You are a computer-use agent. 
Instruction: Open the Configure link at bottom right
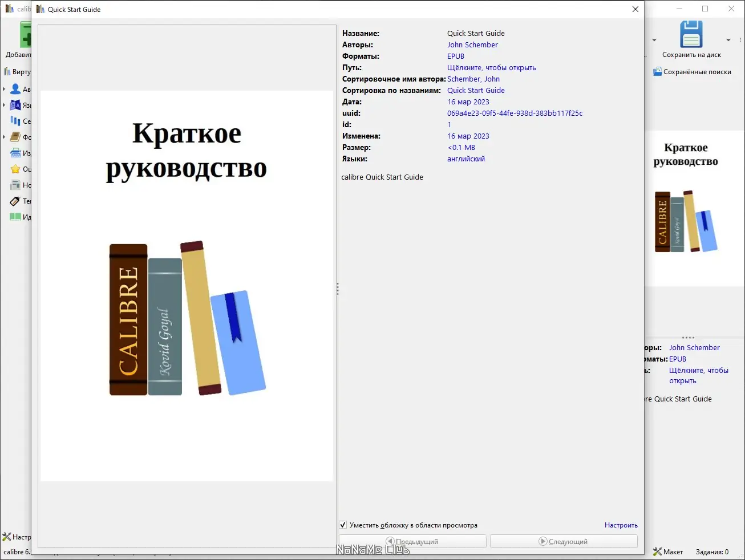(x=621, y=525)
